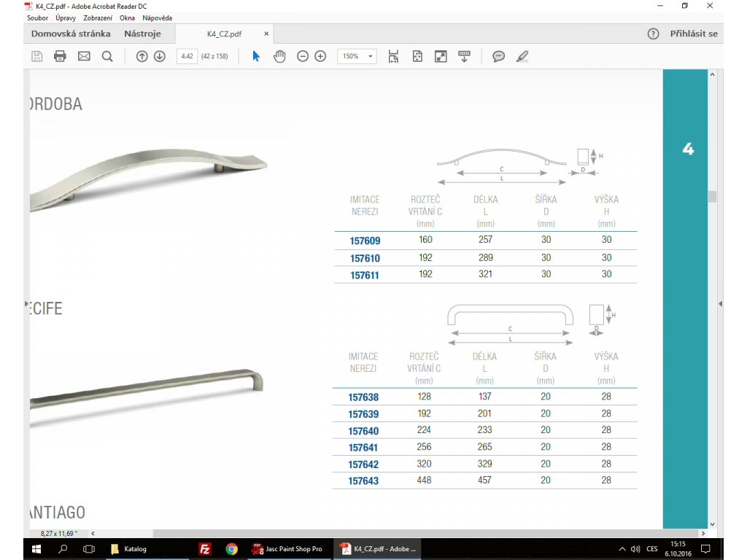
Task: Go to previous page arrow
Action: 142,56
